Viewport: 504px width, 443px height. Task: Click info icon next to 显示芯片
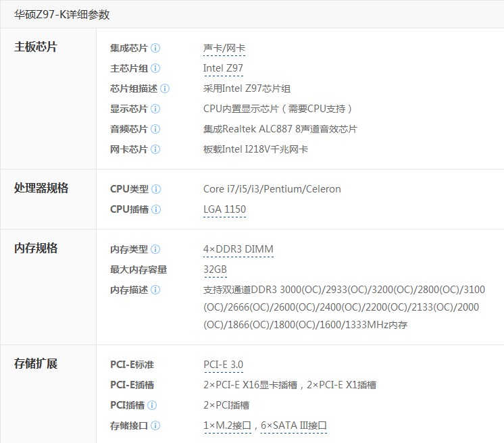(155, 109)
